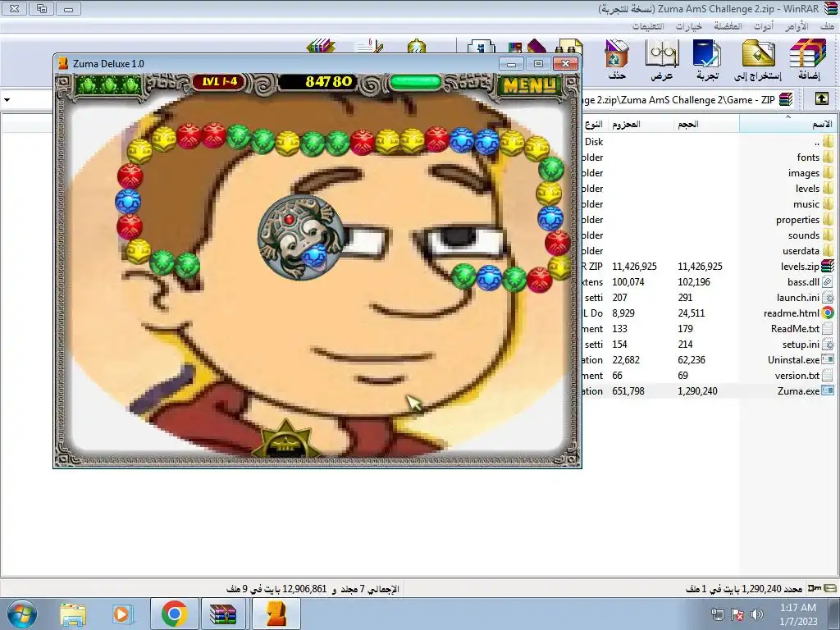The height and width of the screenshot is (630, 840).
Task: Open the Zuma MENU button
Action: 530,84
